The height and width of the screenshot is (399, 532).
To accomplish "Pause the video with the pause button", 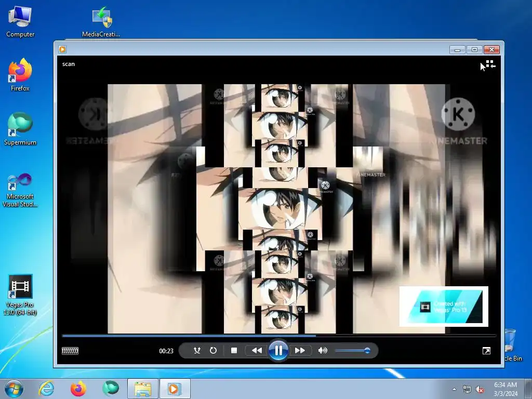I will click(x=278, y=351).
